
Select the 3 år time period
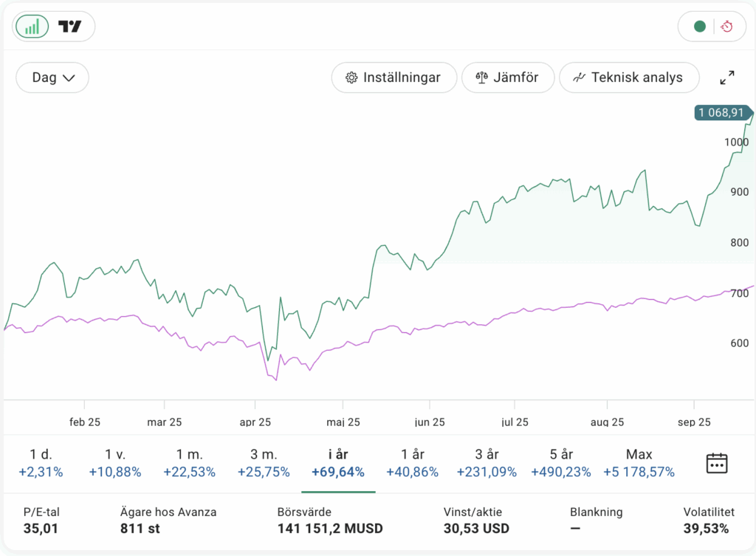coord(487,463)
